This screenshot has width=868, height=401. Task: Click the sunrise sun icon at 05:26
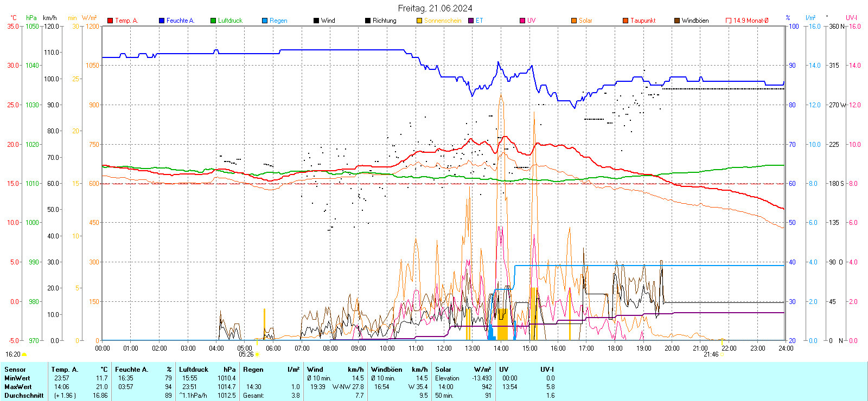tap(257, 354)
